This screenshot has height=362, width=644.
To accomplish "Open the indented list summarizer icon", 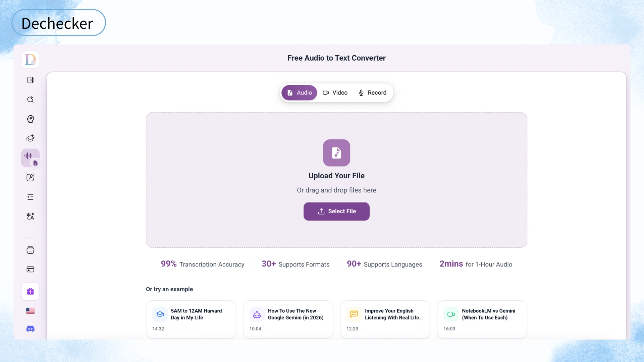I will tap(31, 197).
